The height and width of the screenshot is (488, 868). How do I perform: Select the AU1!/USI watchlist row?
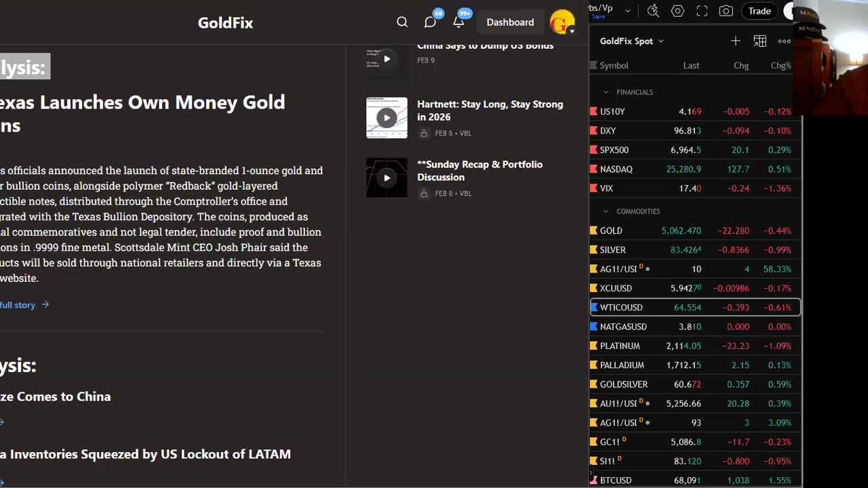click(695, 403)
